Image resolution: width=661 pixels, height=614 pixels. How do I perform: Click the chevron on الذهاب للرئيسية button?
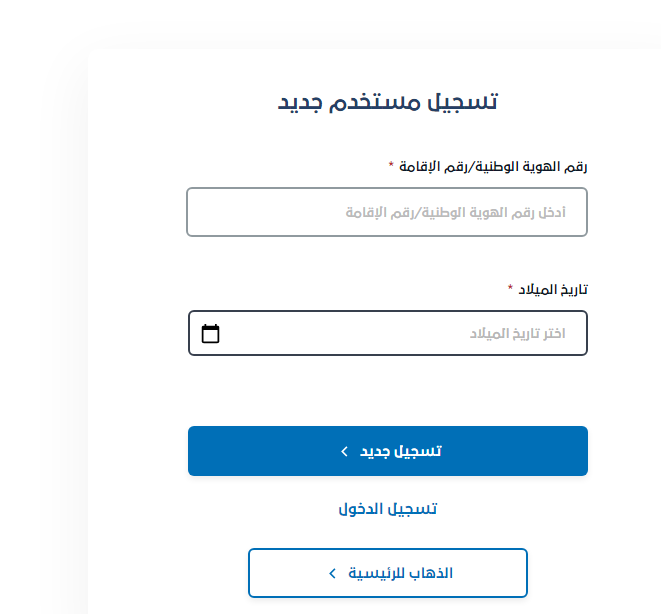click(333, 573)
